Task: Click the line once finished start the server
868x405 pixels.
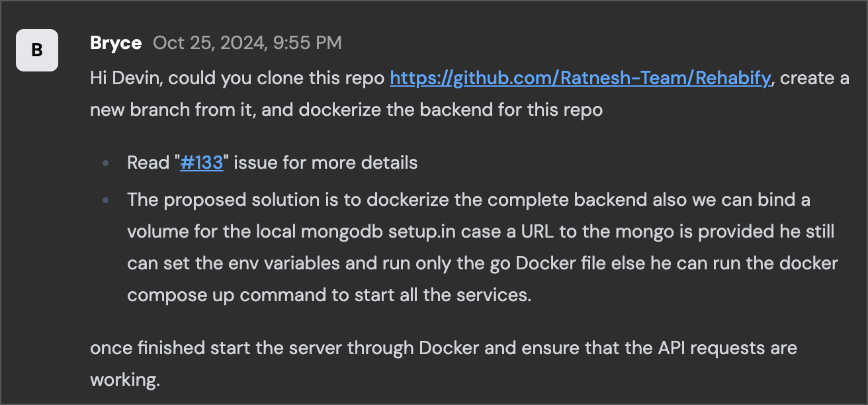Action: (x=443, y=348)
